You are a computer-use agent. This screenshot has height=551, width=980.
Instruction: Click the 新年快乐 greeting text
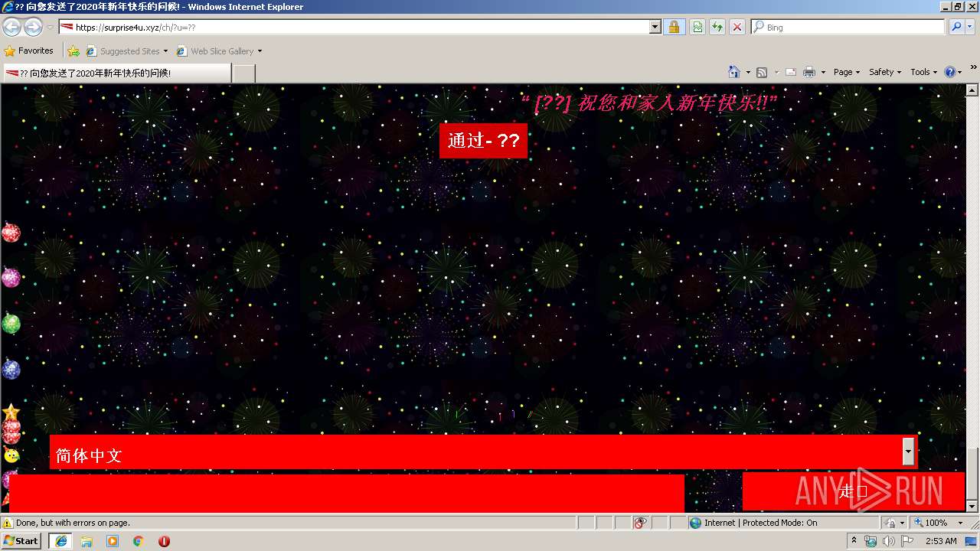[649, 103]
